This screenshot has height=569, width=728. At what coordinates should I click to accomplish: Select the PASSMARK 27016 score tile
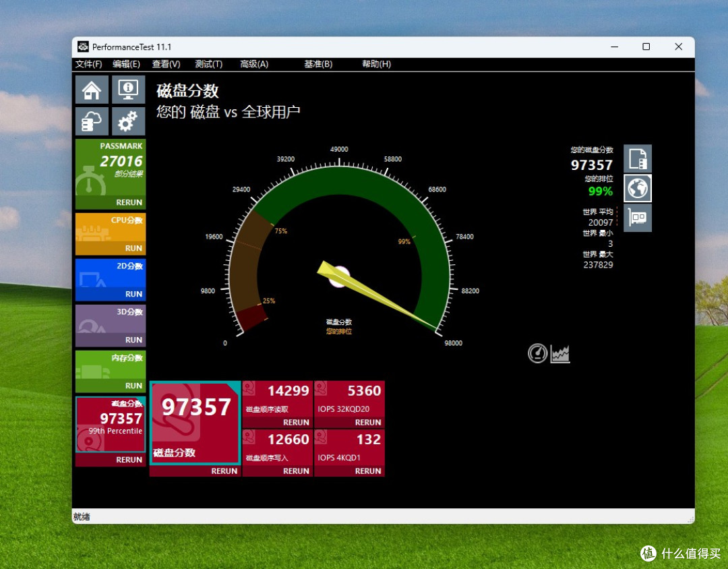tap(111, 168)
